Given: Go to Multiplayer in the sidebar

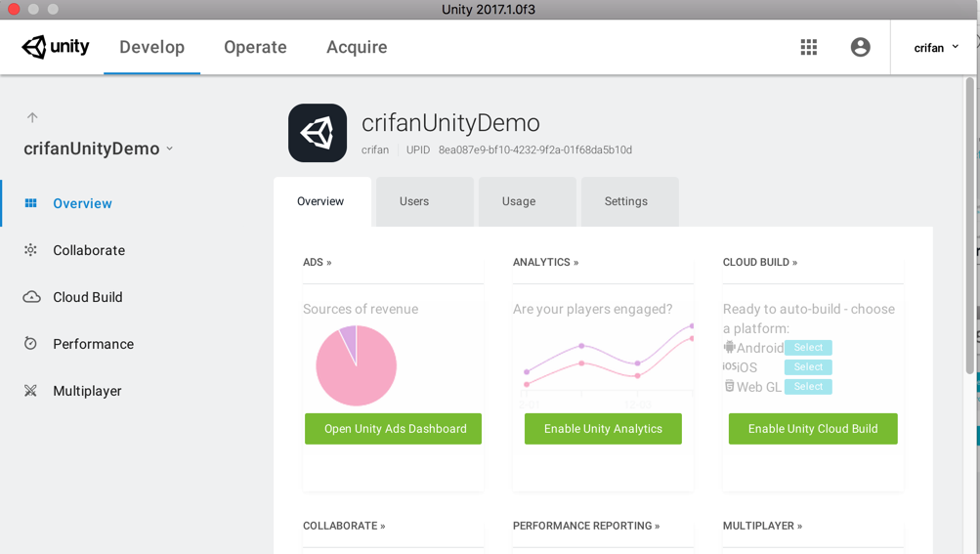Looking at the screenshot, I should [x=87, y=391].
